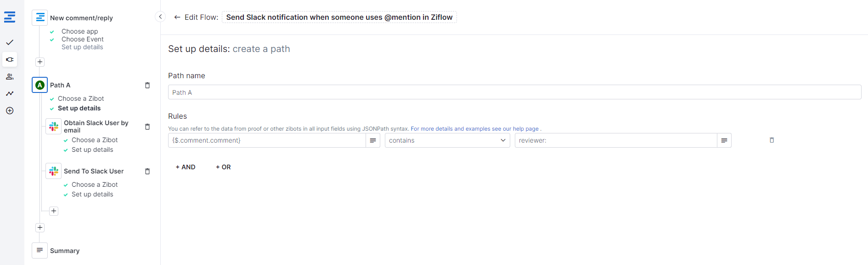Click the Ziflow logo icon
The height and width of the screenshot is (265, 868).
10,17
